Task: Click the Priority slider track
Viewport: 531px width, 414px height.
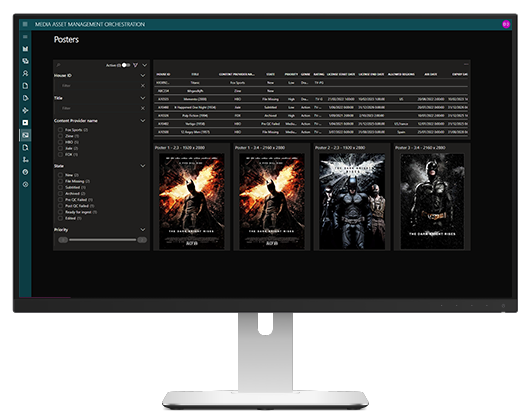Action: coord(103,240)
